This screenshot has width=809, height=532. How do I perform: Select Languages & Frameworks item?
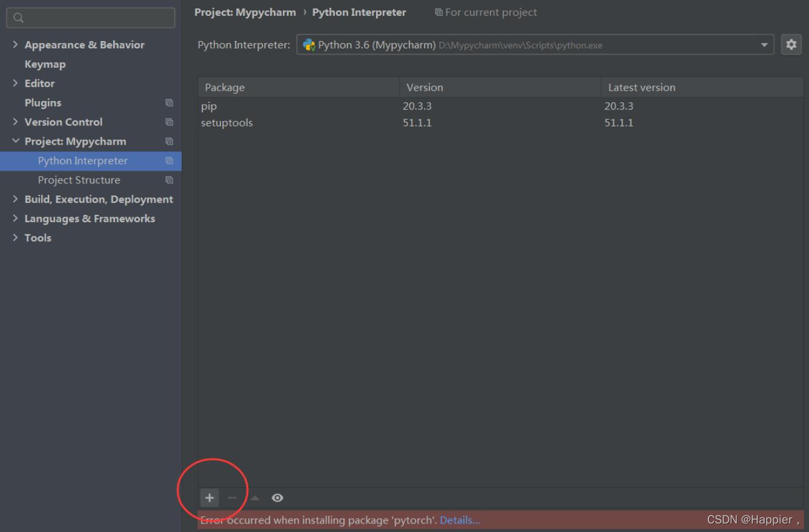[90, 219]
